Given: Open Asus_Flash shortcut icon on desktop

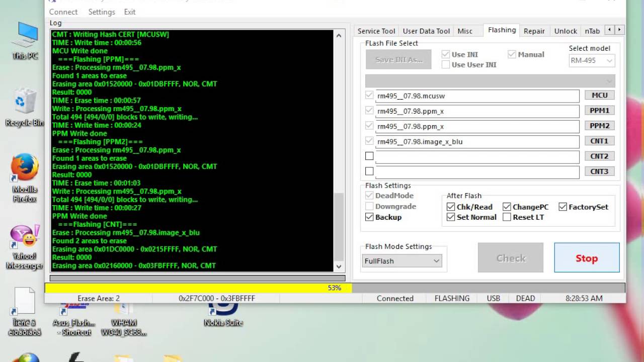Looking at the screenshot, I should [74, 319].
